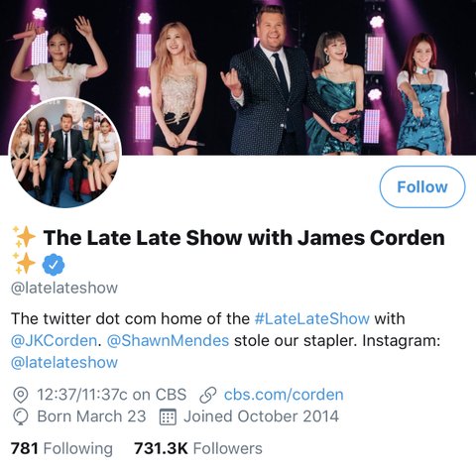This screenshot has width=476, height=473.
Task: Click the Joined October 2014 text
Action: [x=261, y=416]
